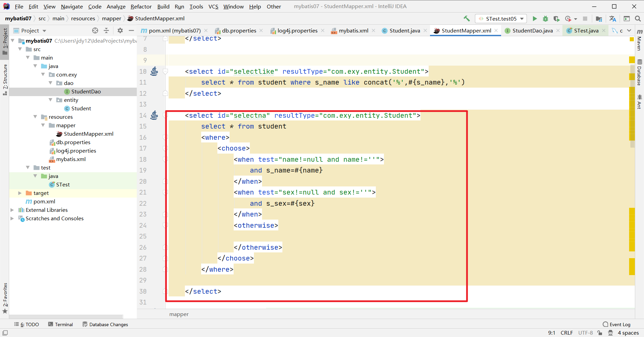
Task: Open the translation toolbar icon
Action: 612,19
